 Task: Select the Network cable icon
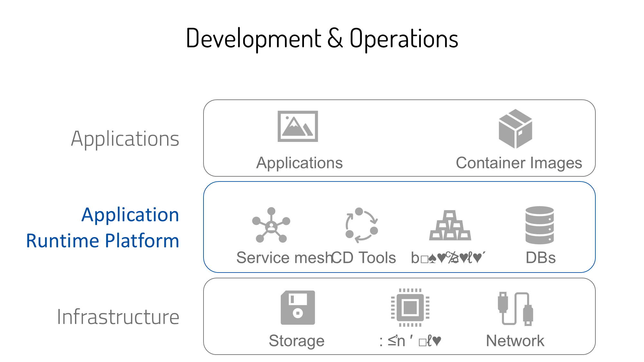(515, 308)
